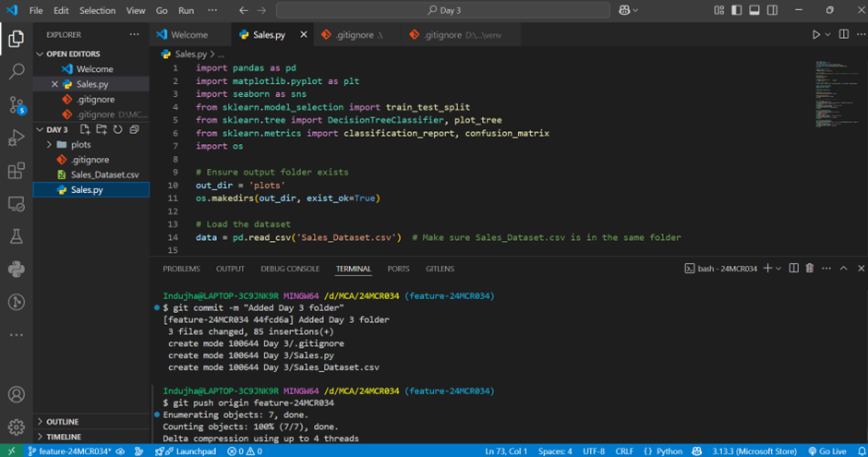Toggle the secondary side bar
This screenshot has height=457, width=868.
(x=772, y=10)
